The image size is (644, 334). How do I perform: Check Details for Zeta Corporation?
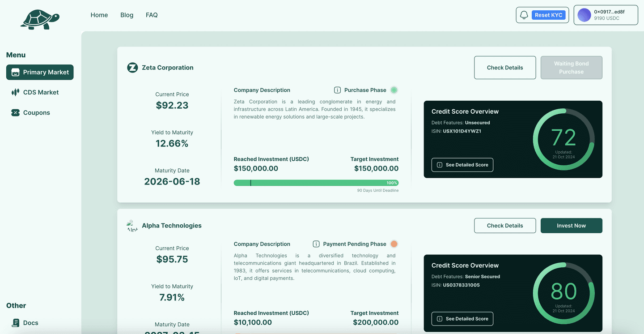(x=505, y=68)
